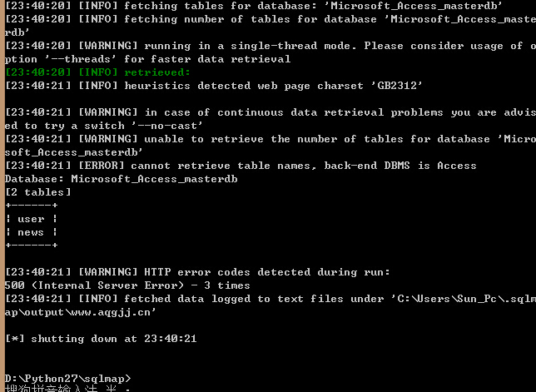Click the '[2 tables]' count line
The width and height of the screenshot is (536, 392).
click(x=38, y=192)
